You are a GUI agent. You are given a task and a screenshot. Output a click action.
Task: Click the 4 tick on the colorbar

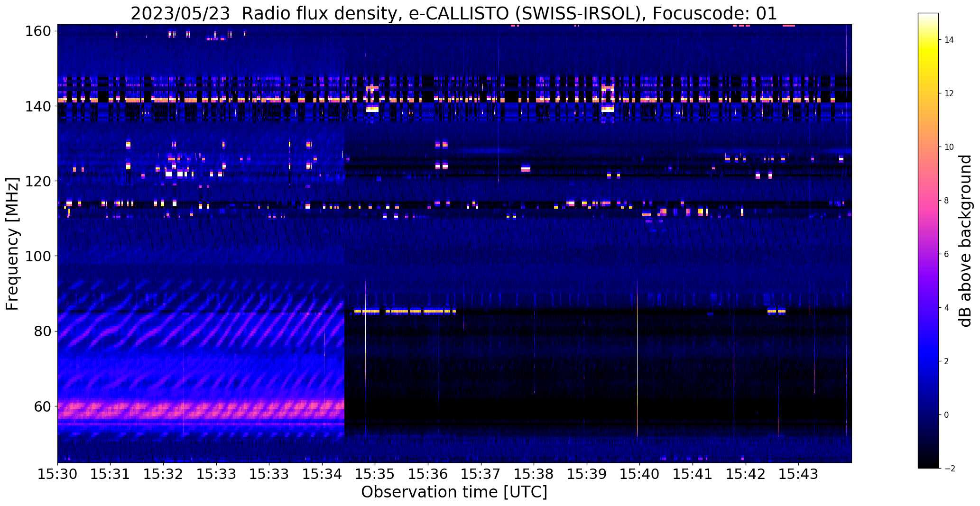[946, 308]
